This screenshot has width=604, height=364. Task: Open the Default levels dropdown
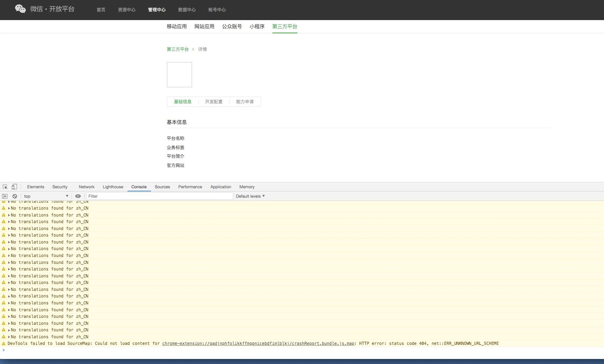250,196
